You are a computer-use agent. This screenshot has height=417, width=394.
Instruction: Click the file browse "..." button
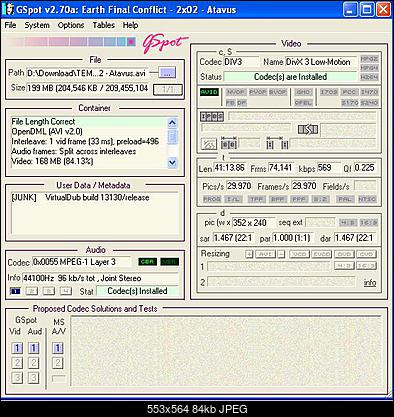(x=167, y=72)
